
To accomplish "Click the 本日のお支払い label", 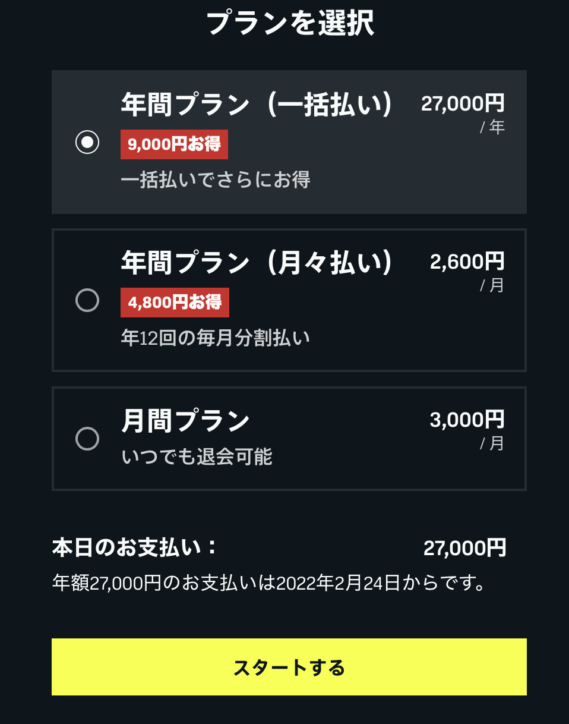I will [x=134, y=548].
